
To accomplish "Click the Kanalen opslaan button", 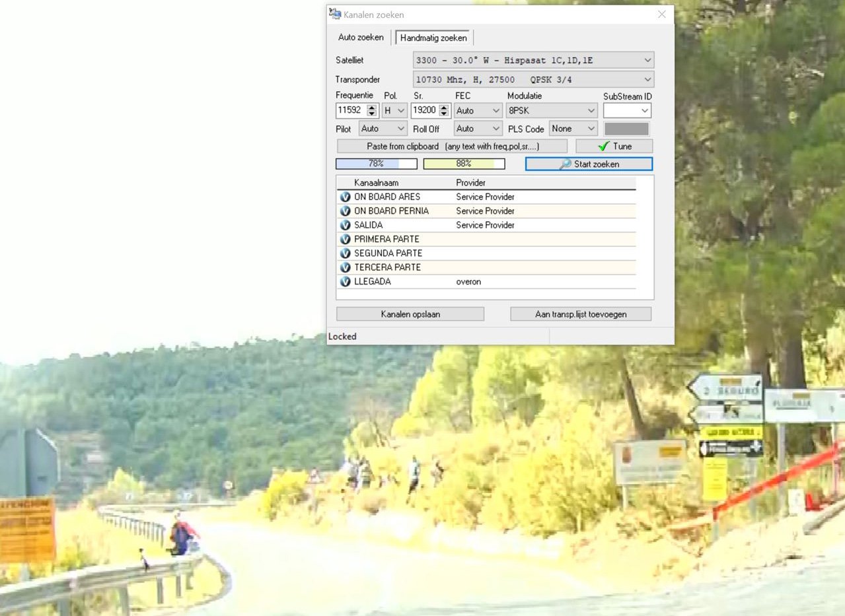I will coord(410,314).
